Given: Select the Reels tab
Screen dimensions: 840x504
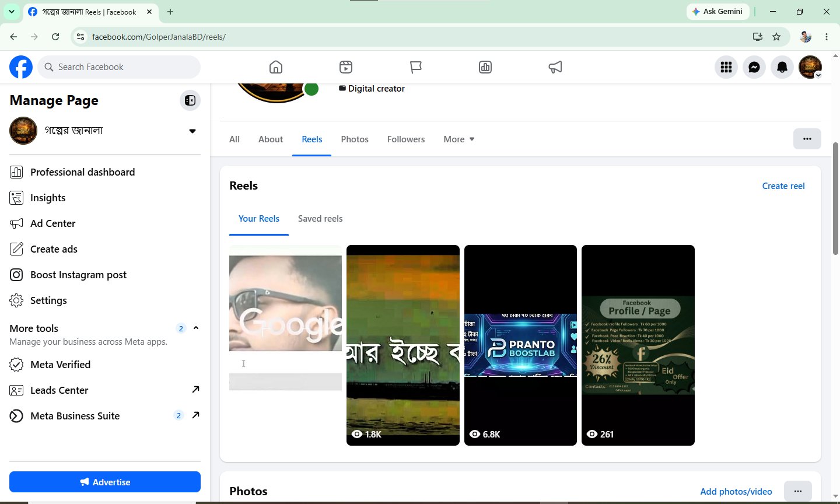Looking at the screenshot, I should tap(312, 139).
